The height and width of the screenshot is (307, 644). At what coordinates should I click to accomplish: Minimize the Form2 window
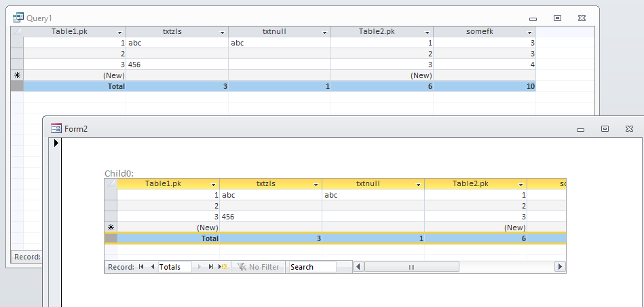tap(580, 129)
